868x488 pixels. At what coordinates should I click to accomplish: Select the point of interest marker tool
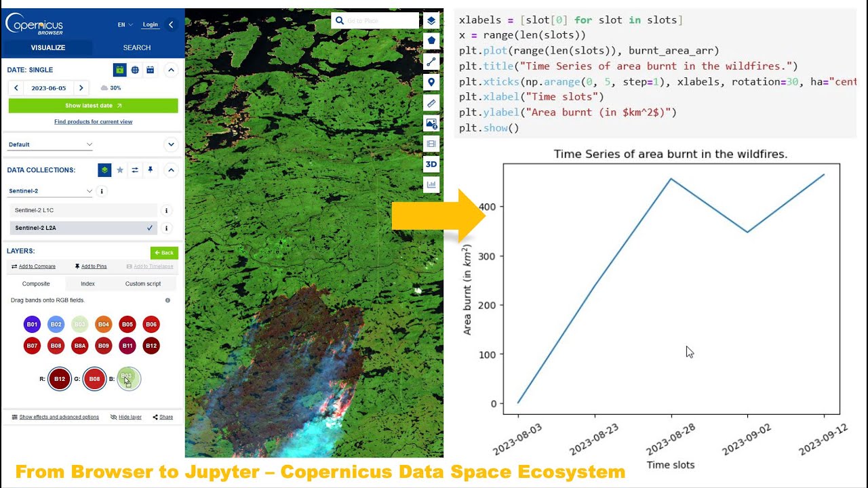pyautogui.click(x=431, y=82)
